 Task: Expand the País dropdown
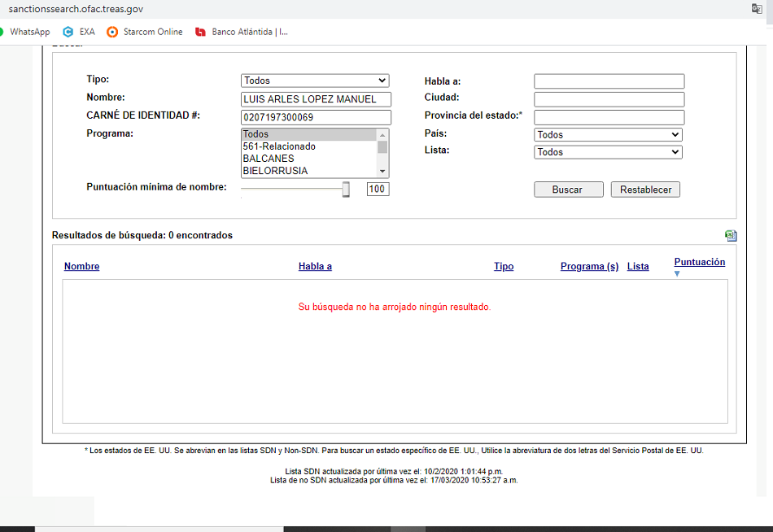click(608, 135)
